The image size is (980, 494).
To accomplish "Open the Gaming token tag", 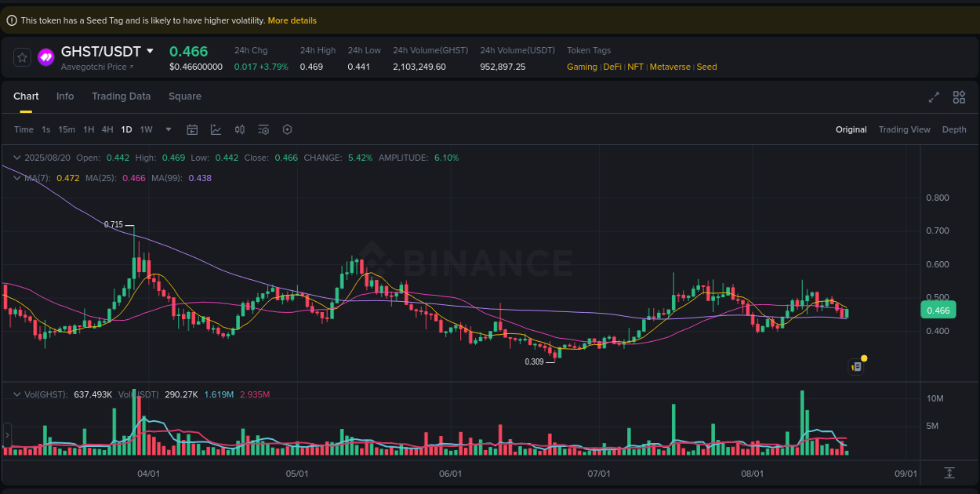I will click(x=582, y=67).
